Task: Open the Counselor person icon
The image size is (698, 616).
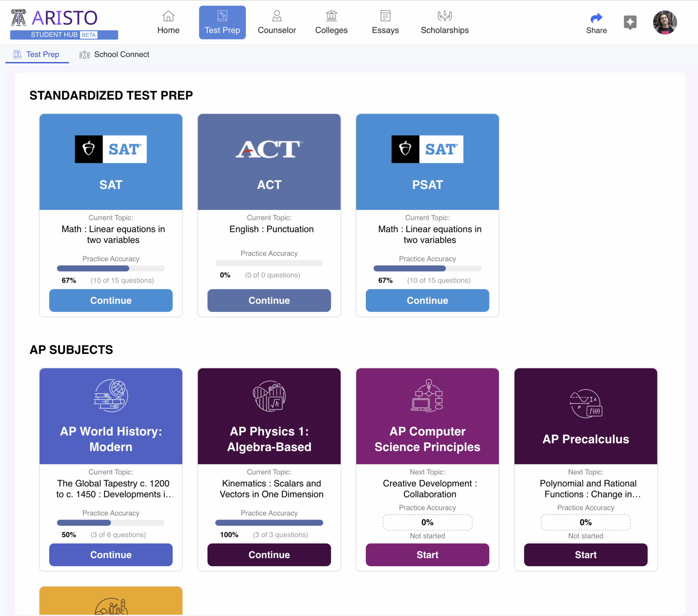Action: 277,16
